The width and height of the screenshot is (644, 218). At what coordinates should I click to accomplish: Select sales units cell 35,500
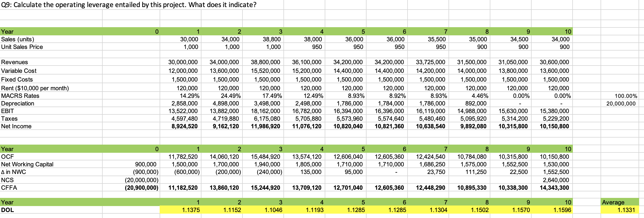437,39
